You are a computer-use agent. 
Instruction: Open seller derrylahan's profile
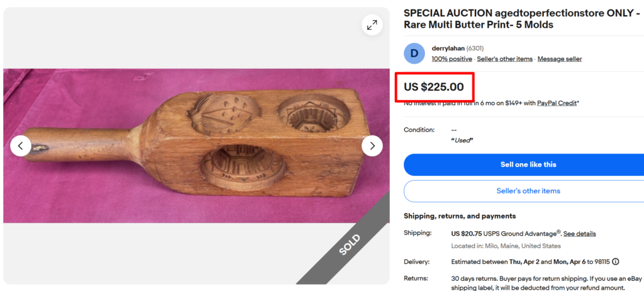pyautogui.click(x=448, y=48)
